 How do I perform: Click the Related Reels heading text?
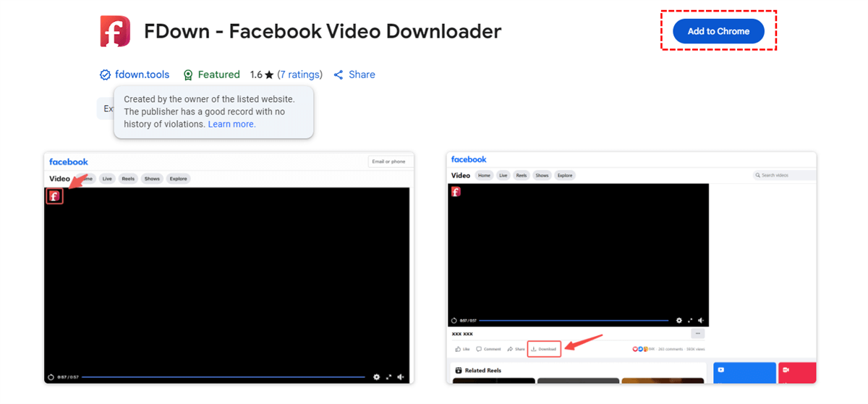point(483,371)
